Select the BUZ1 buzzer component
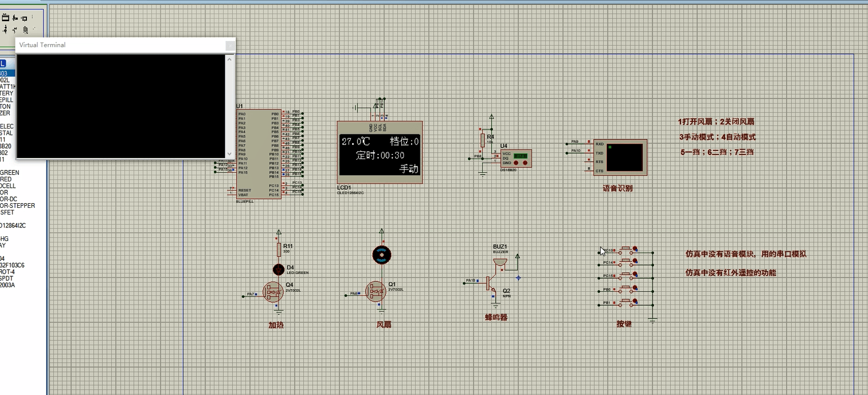 tap(500, 261)
